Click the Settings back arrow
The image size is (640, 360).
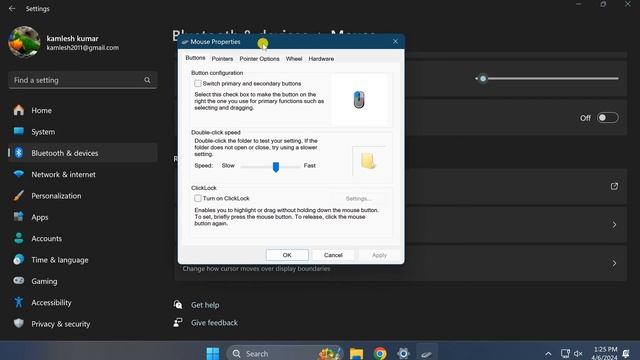(x=12, y=9)
